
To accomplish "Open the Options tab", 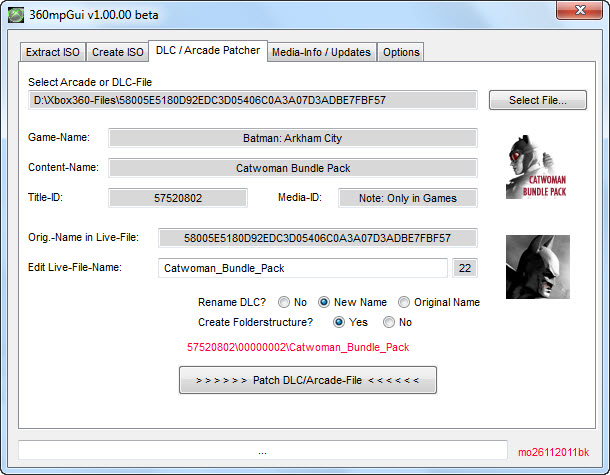I will tap(401, 52).
